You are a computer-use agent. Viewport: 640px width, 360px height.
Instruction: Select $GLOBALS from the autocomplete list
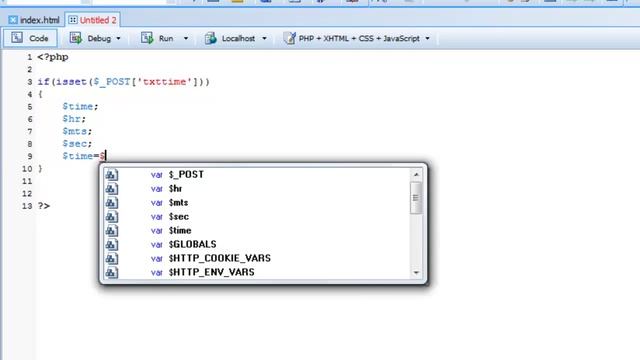(x=256, y=244)
